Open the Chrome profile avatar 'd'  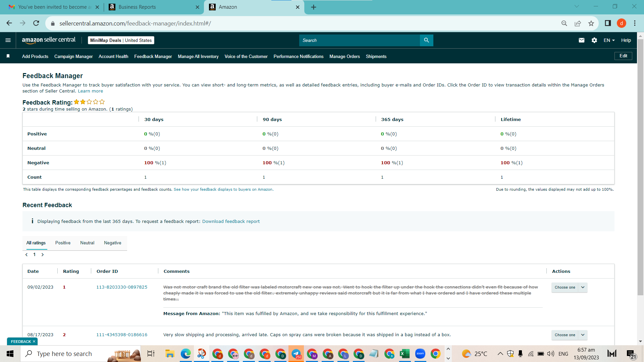click(x=622, y=23)
